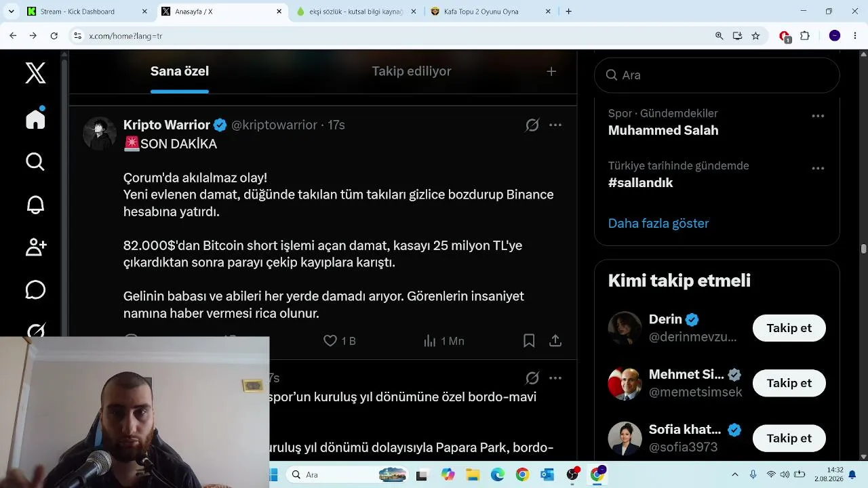Open the #sallandık trending topic
The width and height of the screenshot is (868, 488).
641,183
